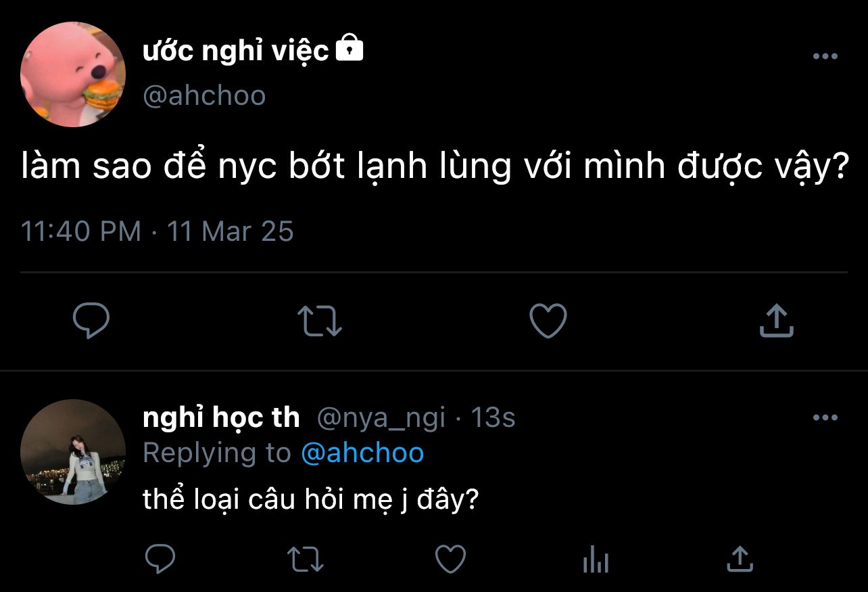This screenshot has height=592, width=868.
Task: Open the "ước nghỉ việc" display name
Action: [x=235, y=51]
